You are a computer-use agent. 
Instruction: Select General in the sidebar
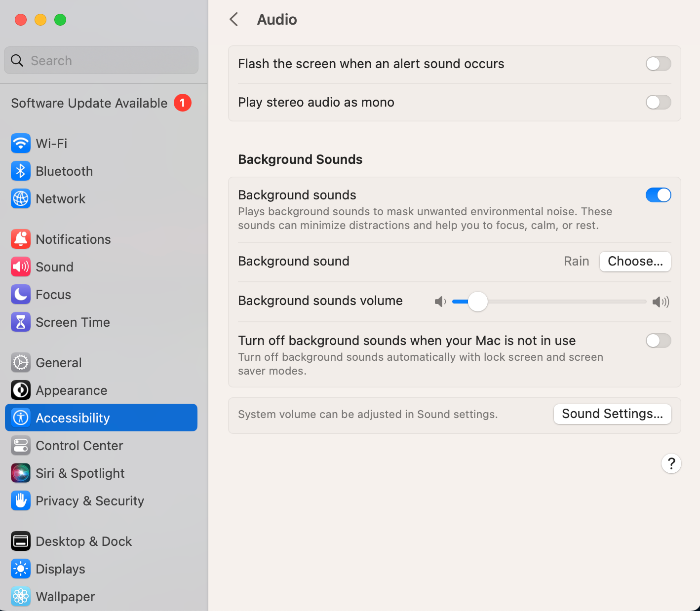tap(59, 363)
